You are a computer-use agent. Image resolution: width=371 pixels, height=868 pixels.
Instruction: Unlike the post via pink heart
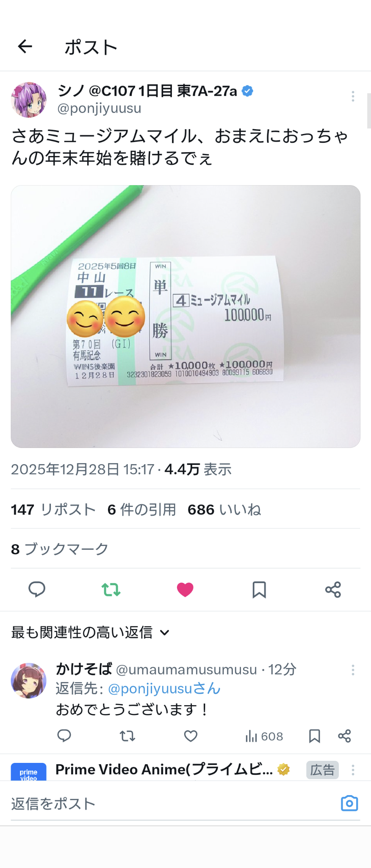pos(185,590)
